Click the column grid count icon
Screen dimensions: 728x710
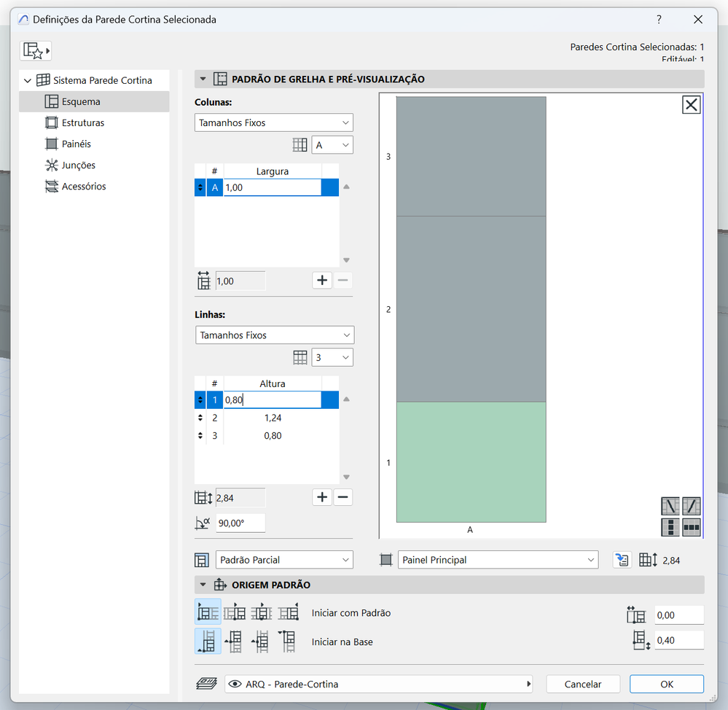(x=300, y=145)
